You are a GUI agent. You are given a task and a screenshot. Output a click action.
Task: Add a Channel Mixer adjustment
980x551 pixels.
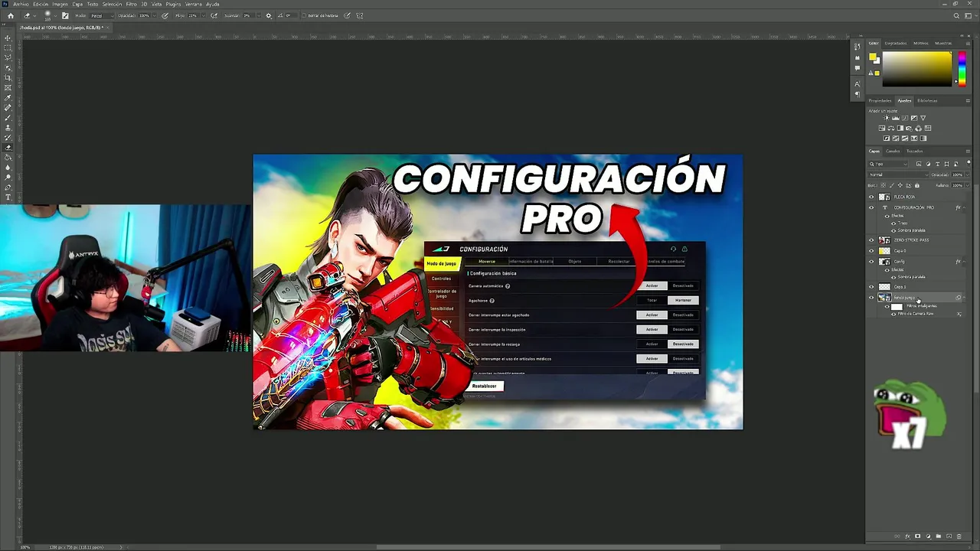[919, 128]
